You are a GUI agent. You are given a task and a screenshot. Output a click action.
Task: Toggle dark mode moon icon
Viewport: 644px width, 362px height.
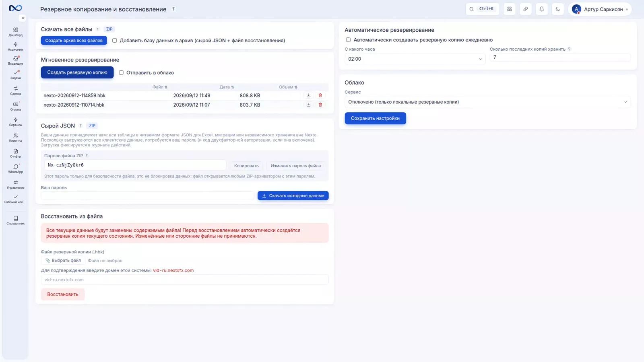(558, 9)
